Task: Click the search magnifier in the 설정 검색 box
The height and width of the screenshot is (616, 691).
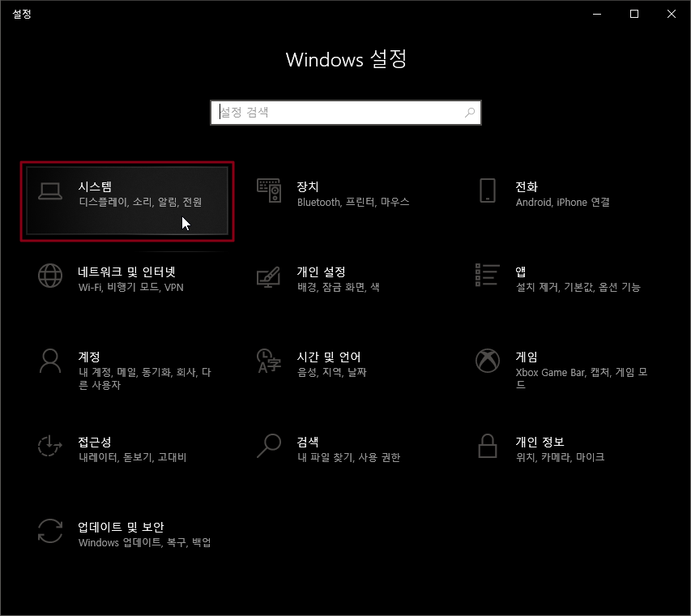Action: [x=470, y=113]
